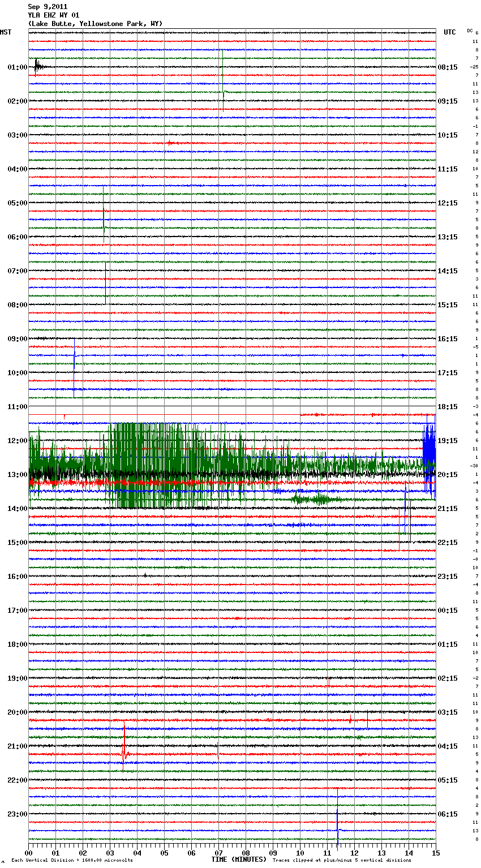Click the '14:15' UTC time label
The height and width of the screenshot is (868, 481).
pos(448,271)
